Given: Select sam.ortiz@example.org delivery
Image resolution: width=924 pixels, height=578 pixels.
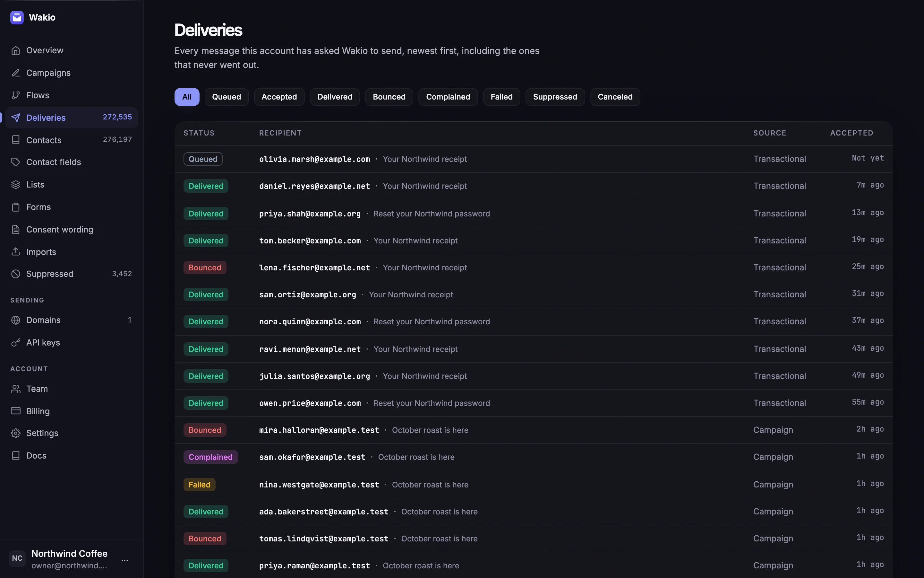Looking at the screenshot, I should 534,295.
